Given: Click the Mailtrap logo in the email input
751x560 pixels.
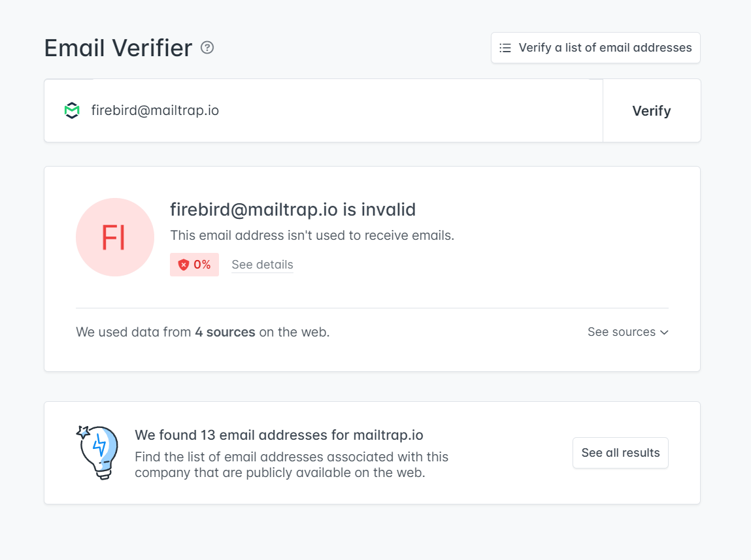Looking at the screenshot, I should click(x=72, y=110).
